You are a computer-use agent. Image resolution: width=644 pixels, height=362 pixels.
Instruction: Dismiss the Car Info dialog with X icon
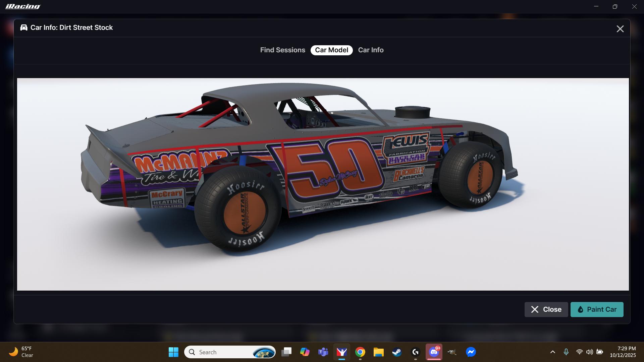coord(620,29)
